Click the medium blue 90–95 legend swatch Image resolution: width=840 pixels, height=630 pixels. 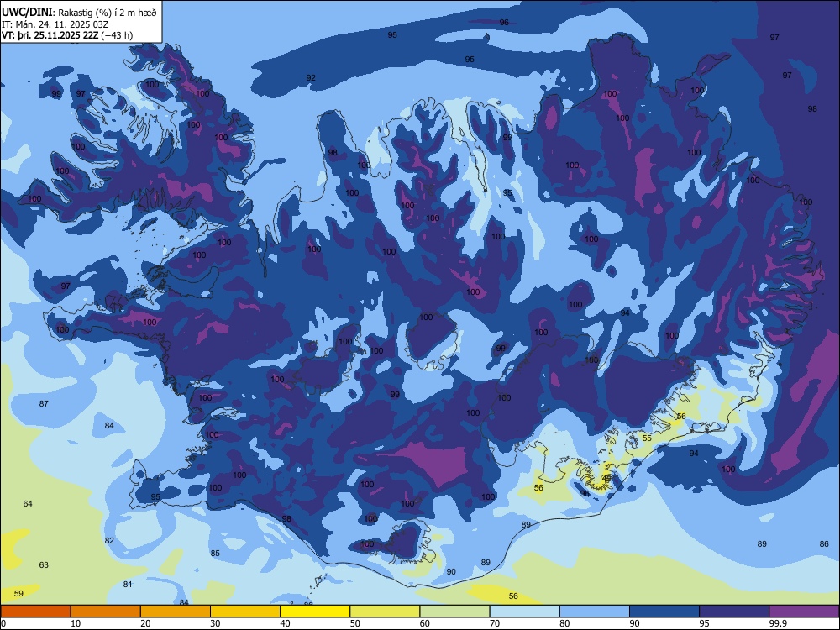tap(664, 612)
